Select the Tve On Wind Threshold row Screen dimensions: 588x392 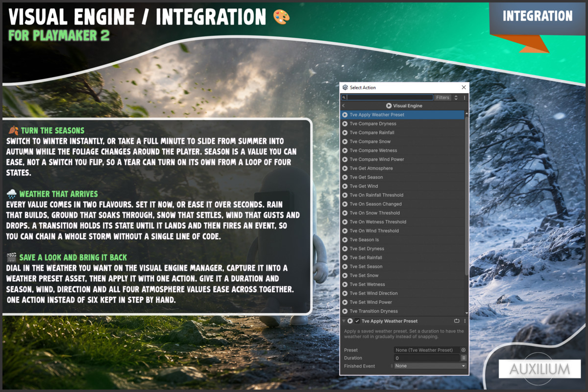[x=402, y=231]
